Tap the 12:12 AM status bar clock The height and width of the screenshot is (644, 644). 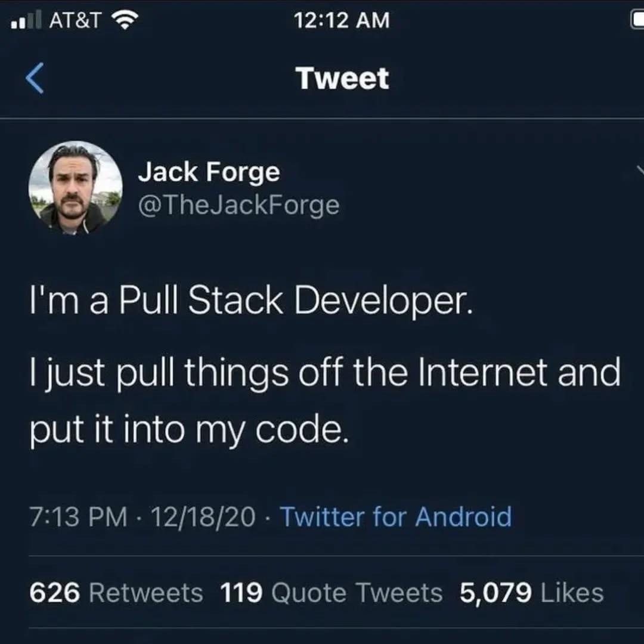click(x=342, y=20)
